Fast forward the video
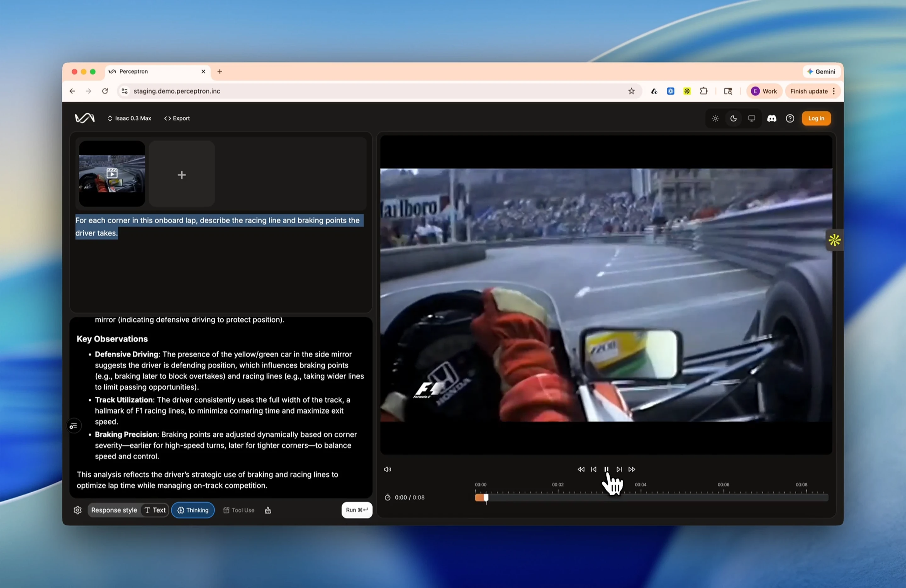 [632, 469]
